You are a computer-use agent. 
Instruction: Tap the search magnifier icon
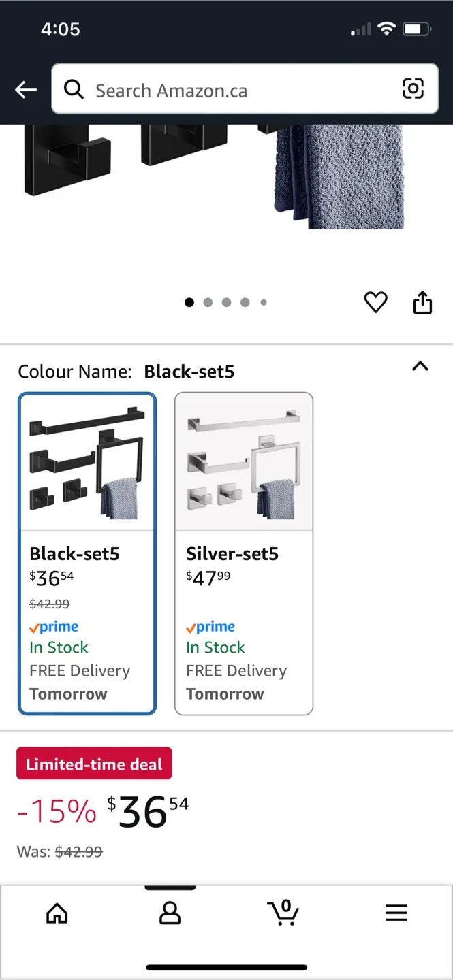tap(74, 89)
